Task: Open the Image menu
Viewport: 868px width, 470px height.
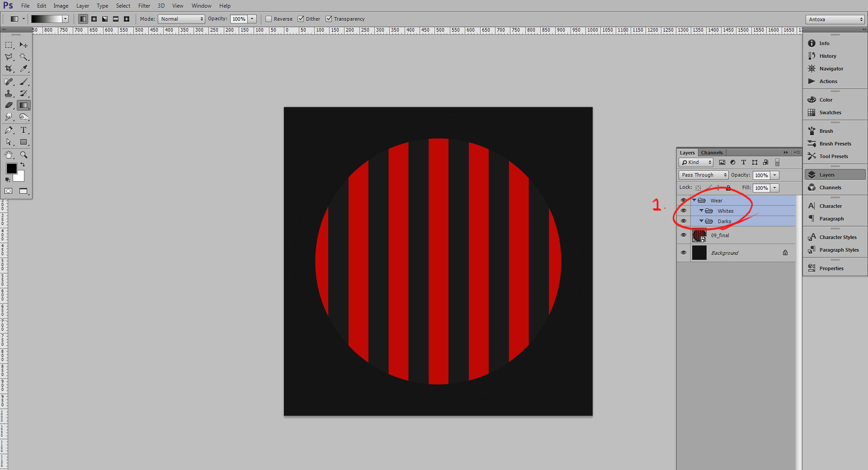Action: click(61, 6)
